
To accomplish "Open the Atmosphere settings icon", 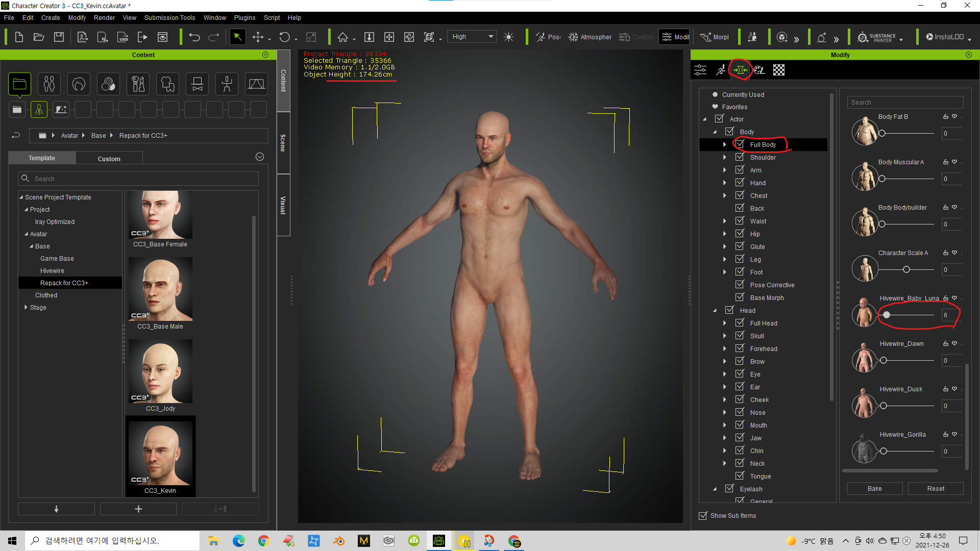I will pyautogui.click(x=590, y=37).
